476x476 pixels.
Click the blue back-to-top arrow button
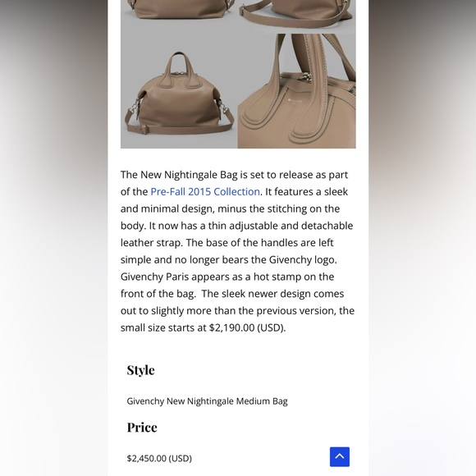pyautogui.click(x=340, y=456)
